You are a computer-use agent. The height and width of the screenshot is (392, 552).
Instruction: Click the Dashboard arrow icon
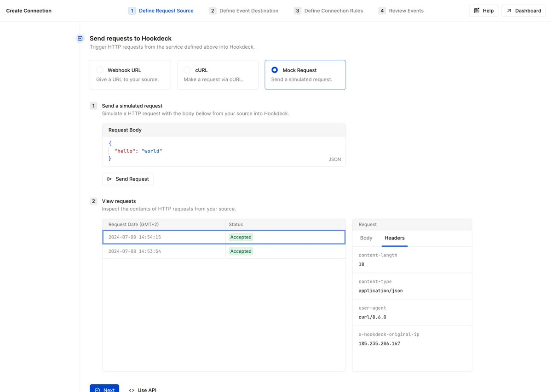509,11
